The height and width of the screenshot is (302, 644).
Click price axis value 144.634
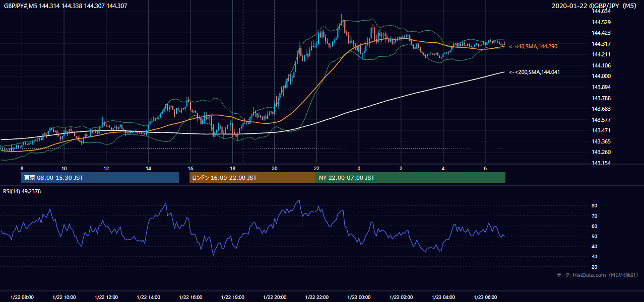(x=601, y=11)
